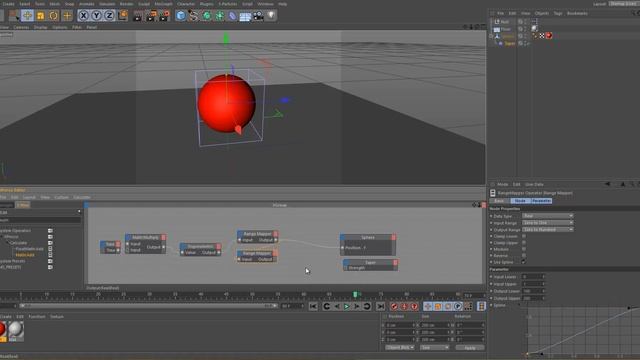Collapse the XPresso group in X-Pool

[2, 236]
